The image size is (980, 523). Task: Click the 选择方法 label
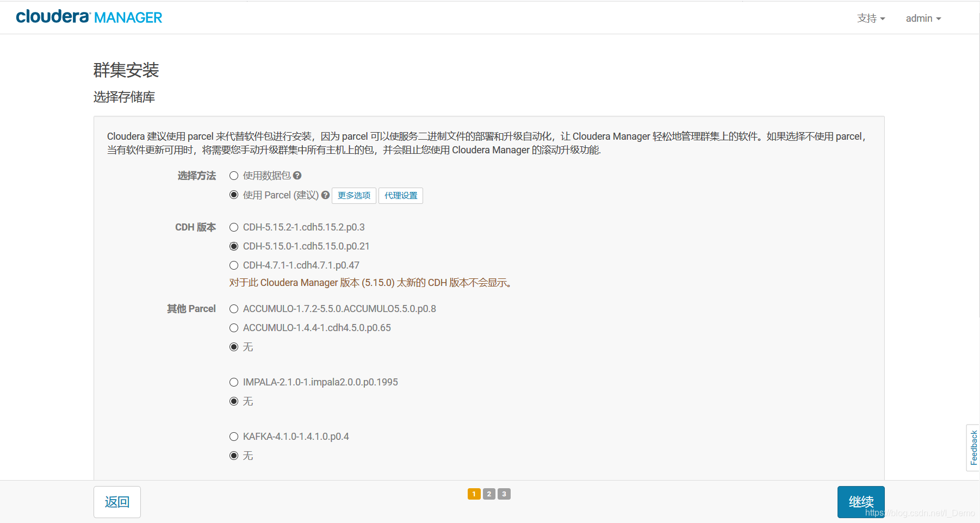click(196, 176)
